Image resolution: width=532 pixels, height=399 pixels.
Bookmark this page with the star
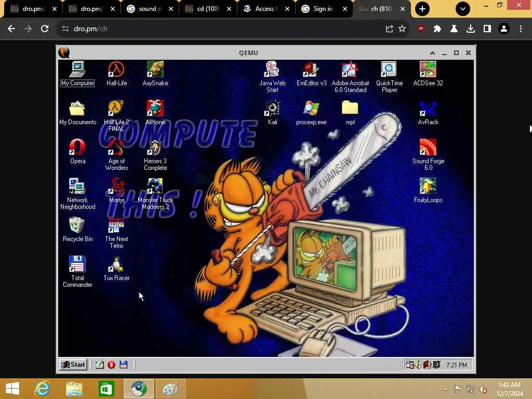pos(402,29)
